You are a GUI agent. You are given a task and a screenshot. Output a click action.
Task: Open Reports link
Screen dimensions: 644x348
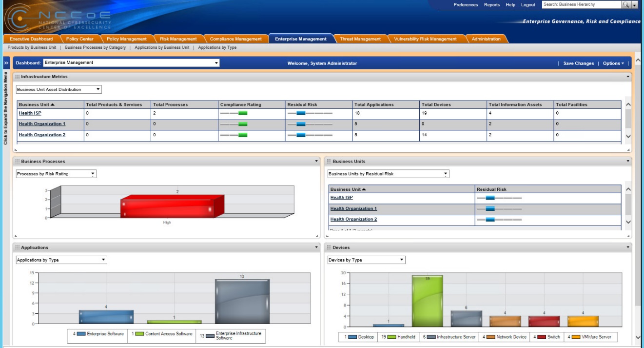point(492,5)
